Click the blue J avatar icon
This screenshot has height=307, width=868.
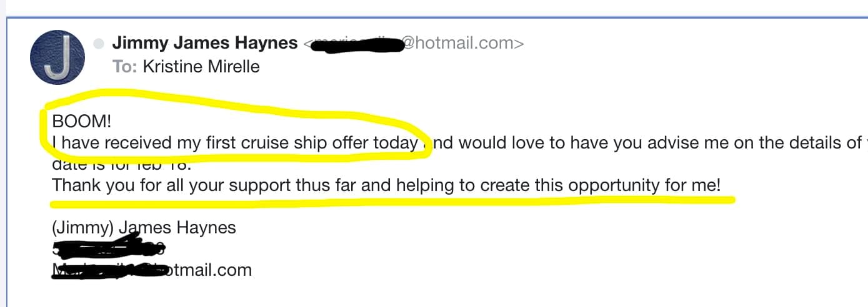click(x=58, y=57)
